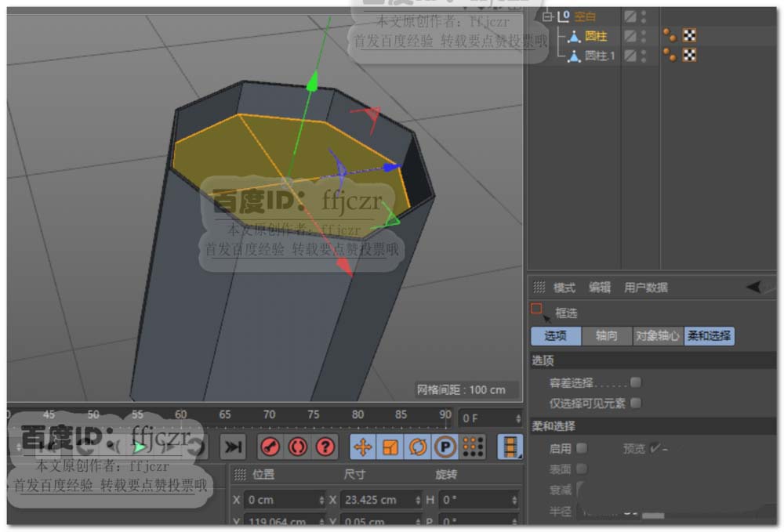This screenshot has height=532, width=784.
Task: Jump to the end of the animation
Action: [x=233, y=447]
